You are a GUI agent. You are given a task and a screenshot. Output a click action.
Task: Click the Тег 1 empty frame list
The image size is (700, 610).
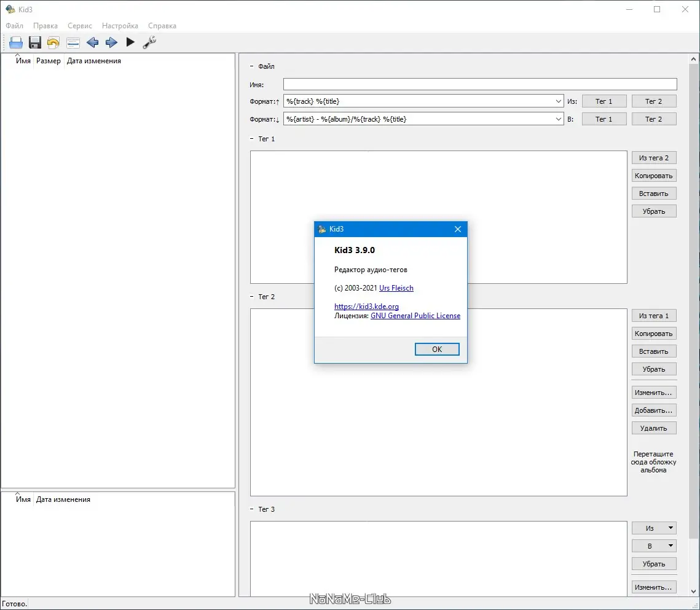(438, 217)
